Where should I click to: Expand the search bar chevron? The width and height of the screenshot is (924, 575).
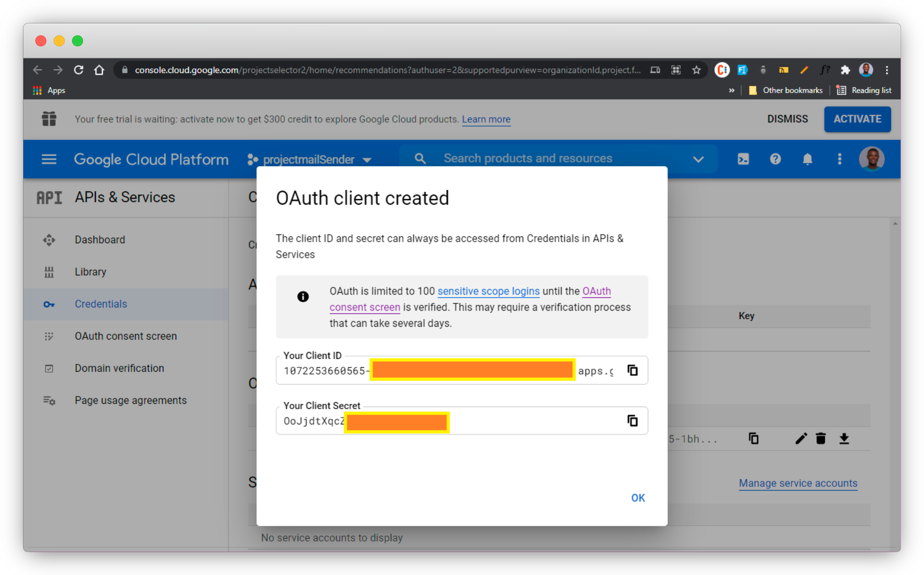(698, 159)
